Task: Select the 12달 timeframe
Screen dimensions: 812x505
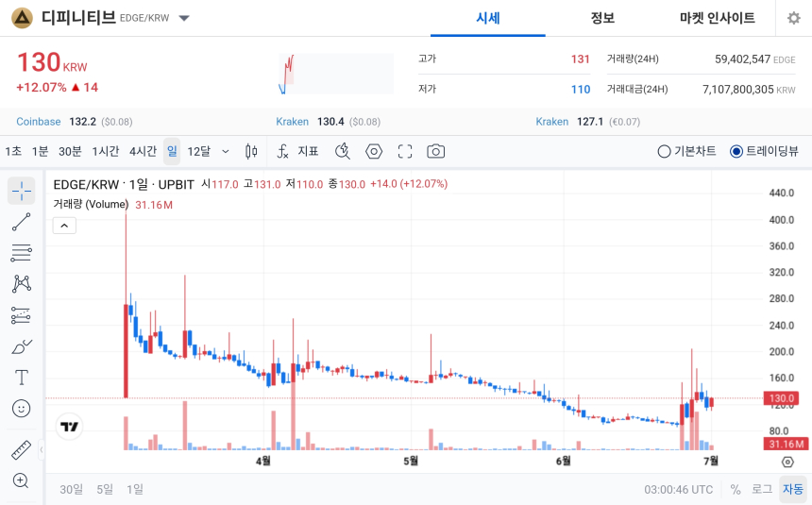Action: coord(199,151)
